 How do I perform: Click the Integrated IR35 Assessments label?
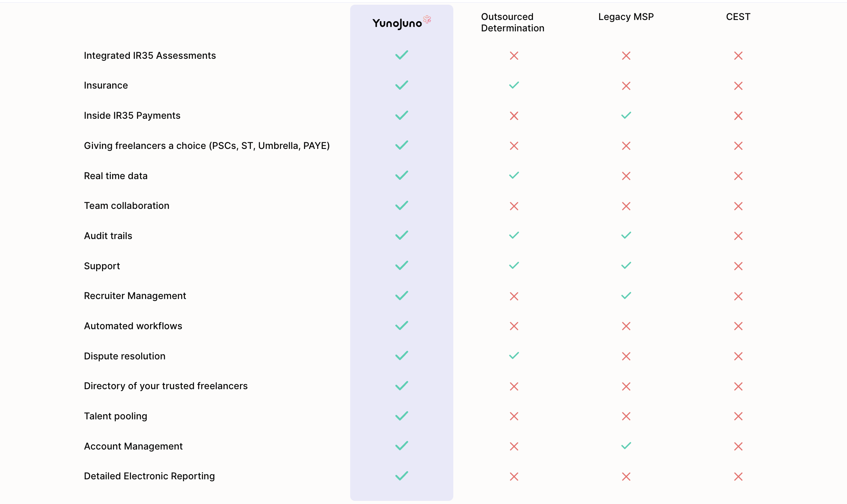(x=150, y=56)
